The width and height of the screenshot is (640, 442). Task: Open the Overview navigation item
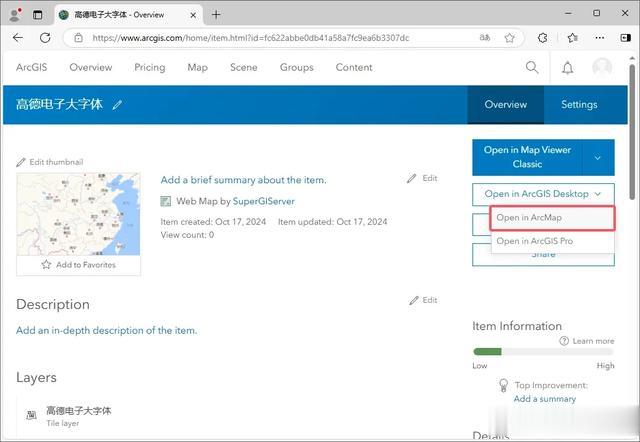point(91,67)
